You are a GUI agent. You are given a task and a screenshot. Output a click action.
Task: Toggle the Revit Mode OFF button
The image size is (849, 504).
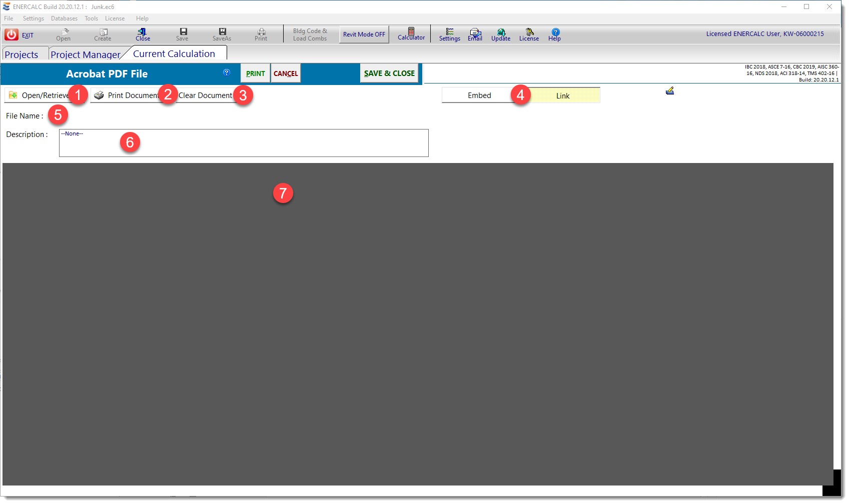point(364,34)
